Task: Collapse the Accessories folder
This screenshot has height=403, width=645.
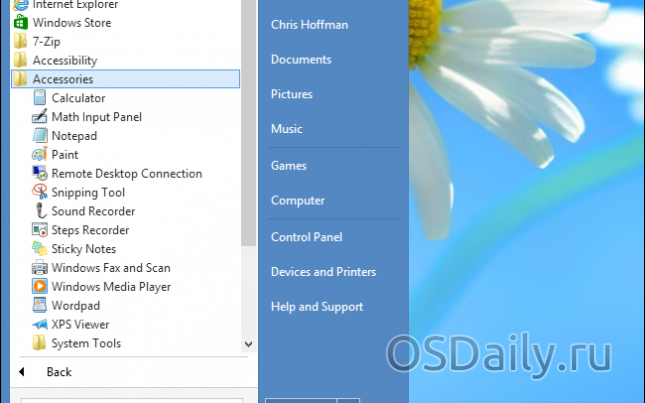Action: (62, 79)
